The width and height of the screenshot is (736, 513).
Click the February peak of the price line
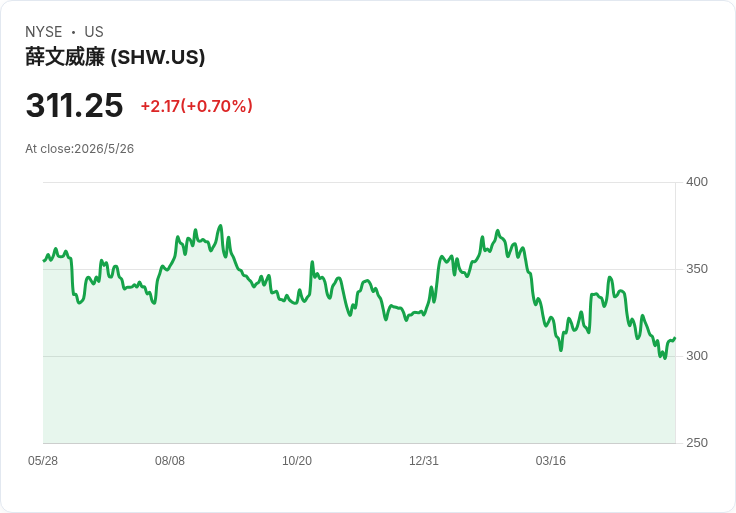498,231
